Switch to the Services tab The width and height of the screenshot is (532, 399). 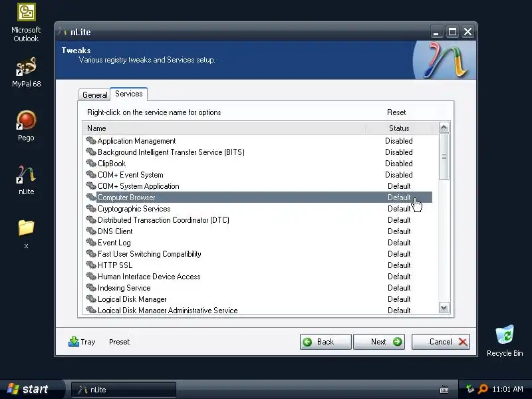128,94
